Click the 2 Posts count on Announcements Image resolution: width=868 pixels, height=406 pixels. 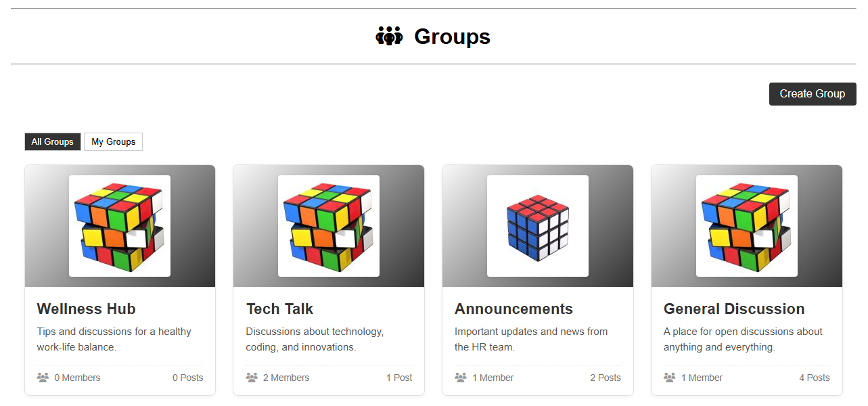(x=605, y=378)
